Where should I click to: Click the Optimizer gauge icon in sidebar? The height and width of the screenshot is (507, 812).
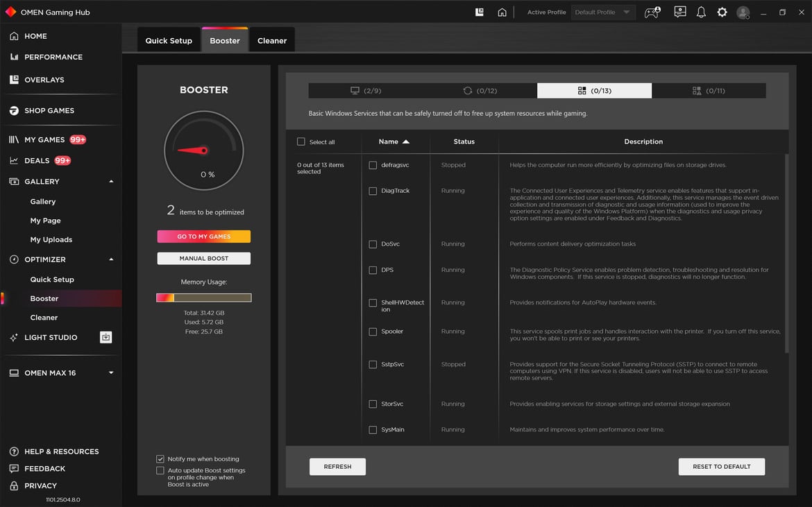pos(14,259)
